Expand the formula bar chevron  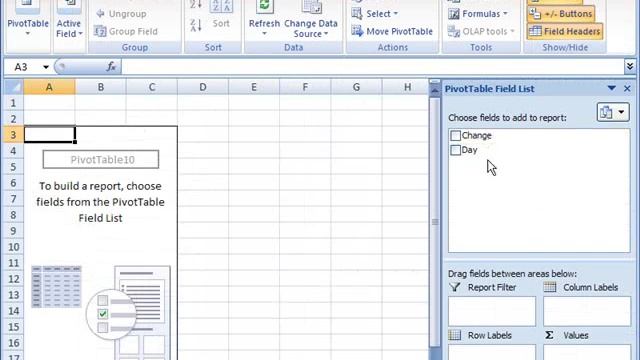point(630,67)
